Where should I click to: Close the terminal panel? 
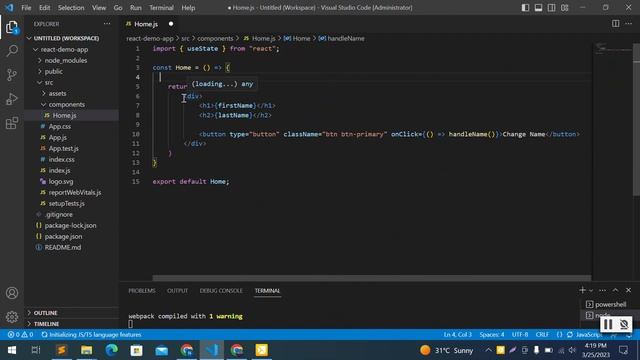629,290
